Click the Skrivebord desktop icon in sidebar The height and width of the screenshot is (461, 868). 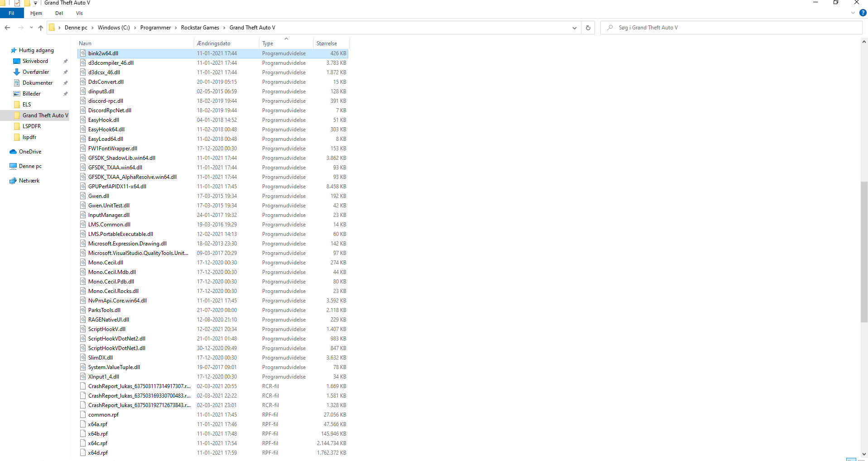click(x=17, y=61)
